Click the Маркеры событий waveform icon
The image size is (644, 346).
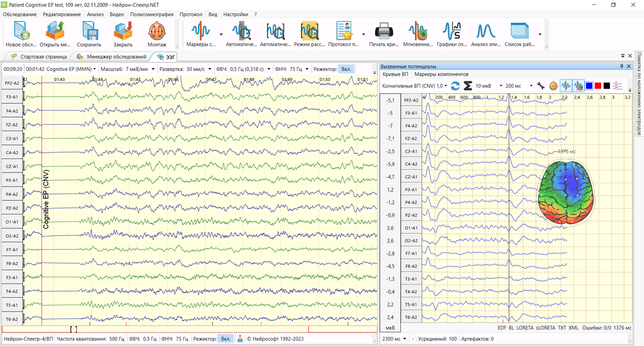(201, 34)
